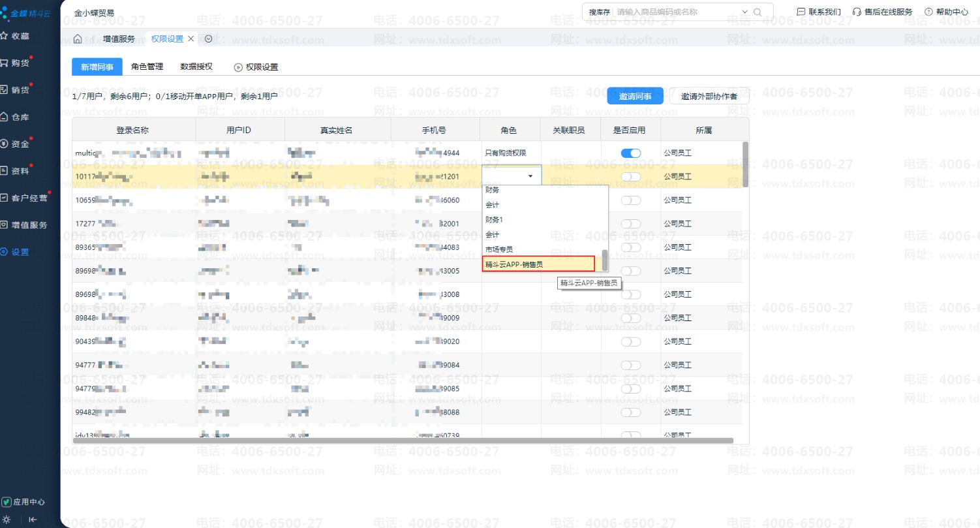Screen dimensions: 980x528
Task: Click the 邀请同事 button
Action: [635, 96]
